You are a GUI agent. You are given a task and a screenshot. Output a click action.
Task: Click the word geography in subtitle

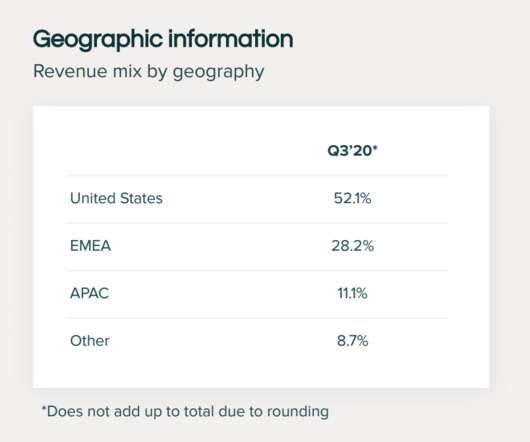(x=218, y=73)
